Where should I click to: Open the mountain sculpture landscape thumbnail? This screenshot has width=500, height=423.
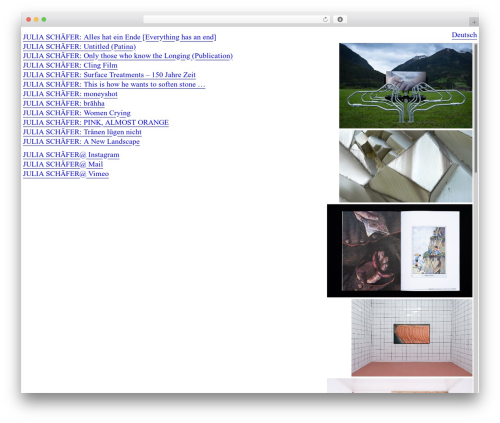[x=406, y=86]
